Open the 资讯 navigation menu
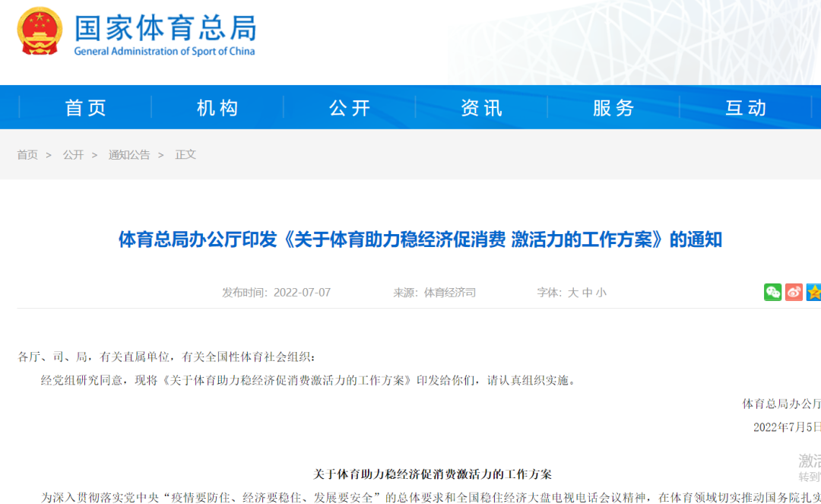This screenshot has width=821, height=504. coord(482,108)
